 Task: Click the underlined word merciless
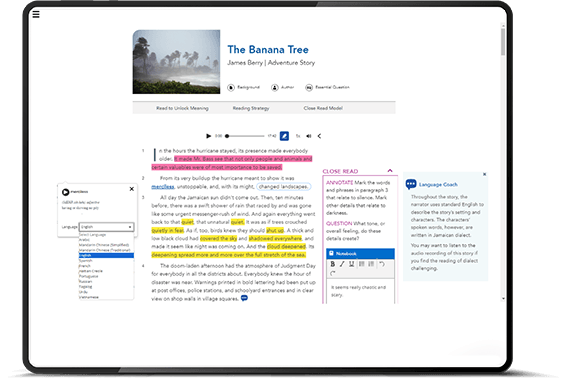point(163,187)
